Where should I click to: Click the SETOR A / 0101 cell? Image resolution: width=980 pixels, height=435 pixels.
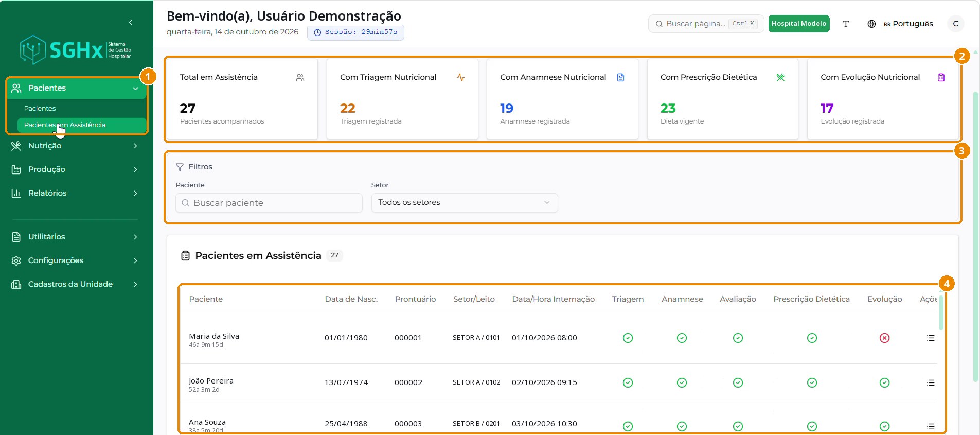(x=476, y=338)
